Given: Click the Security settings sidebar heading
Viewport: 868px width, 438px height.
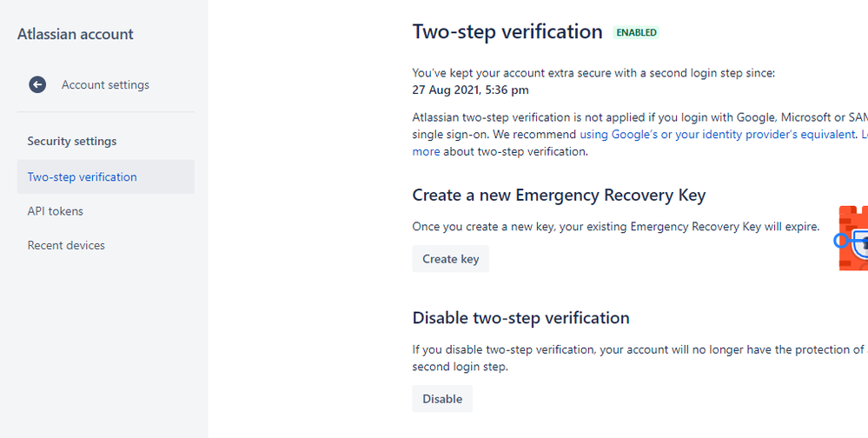Looking at the screenshot, I should tap(72, 141).
